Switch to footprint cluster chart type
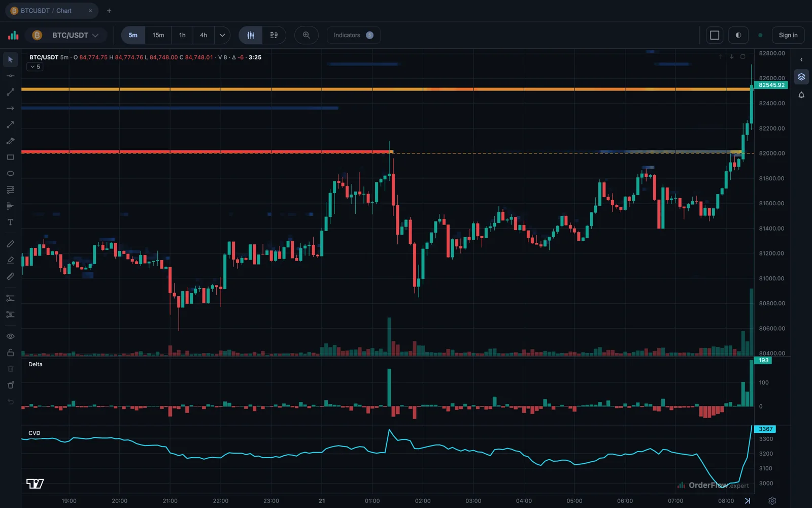This screenshot has height=508, width=812. click(x=274, y=35)
